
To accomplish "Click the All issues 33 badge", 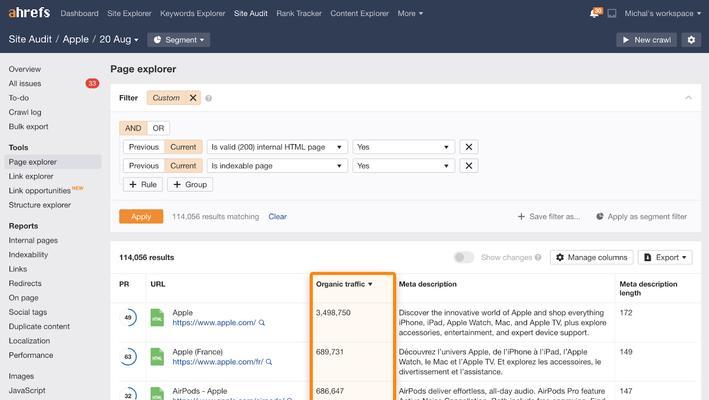I will 92,83.
